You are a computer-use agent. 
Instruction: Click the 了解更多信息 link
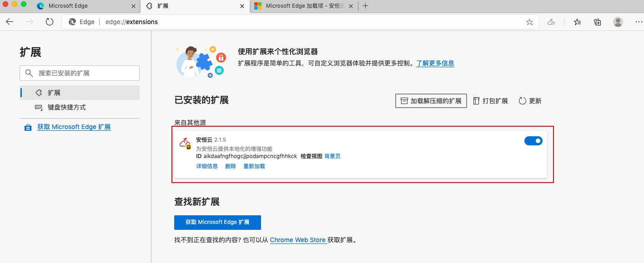[435, 63]
